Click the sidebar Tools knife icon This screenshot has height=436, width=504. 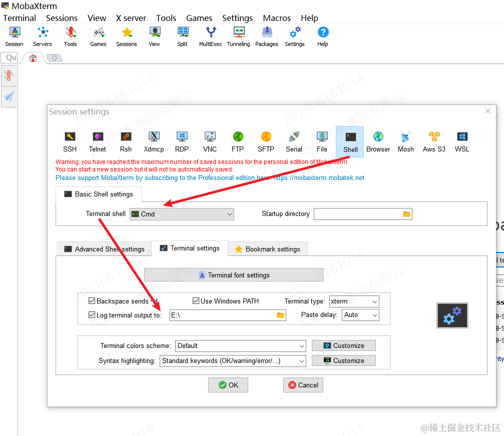(9, 75)
